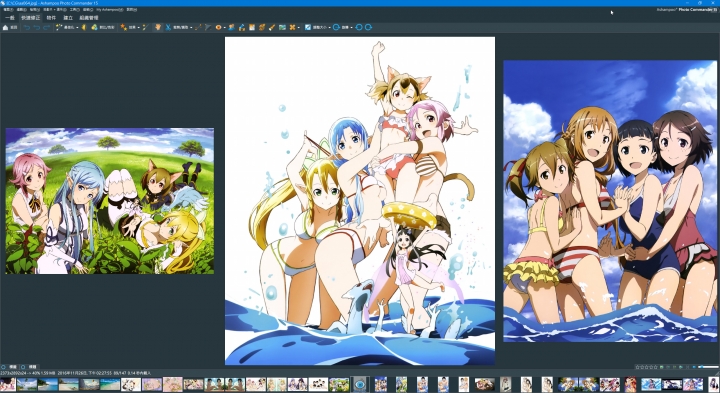Click the note page toolbar icon

(x=252, y=28)
